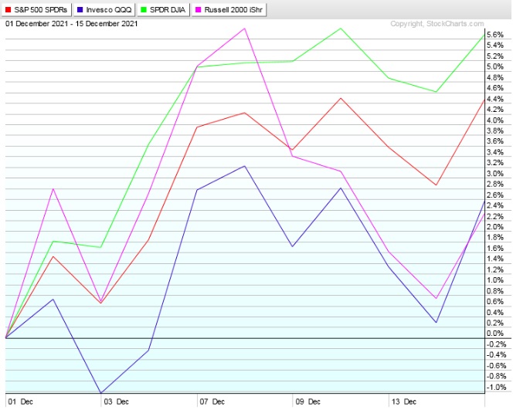Click the 5.6% y-axis label

click(495, 35)
